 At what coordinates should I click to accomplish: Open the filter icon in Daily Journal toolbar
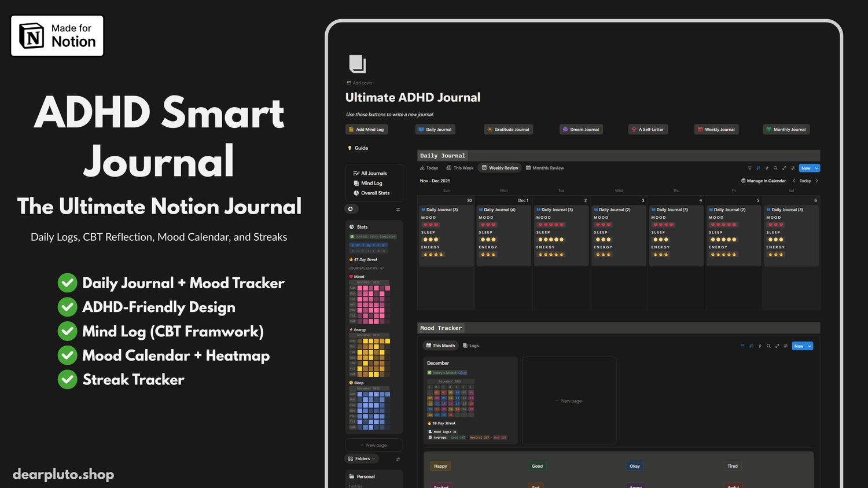[749, 168]
